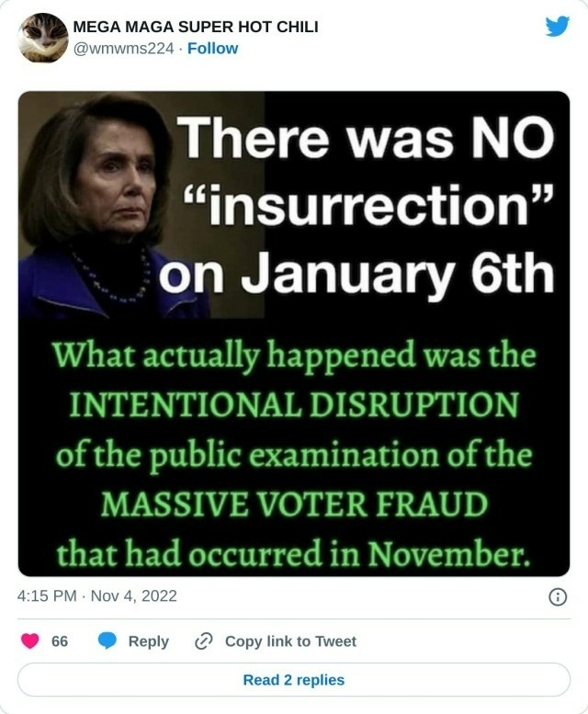Select Copy link to Tweet text
Image resolution: width=588 pixels, height=714 pixels.
tap(290, 641)
